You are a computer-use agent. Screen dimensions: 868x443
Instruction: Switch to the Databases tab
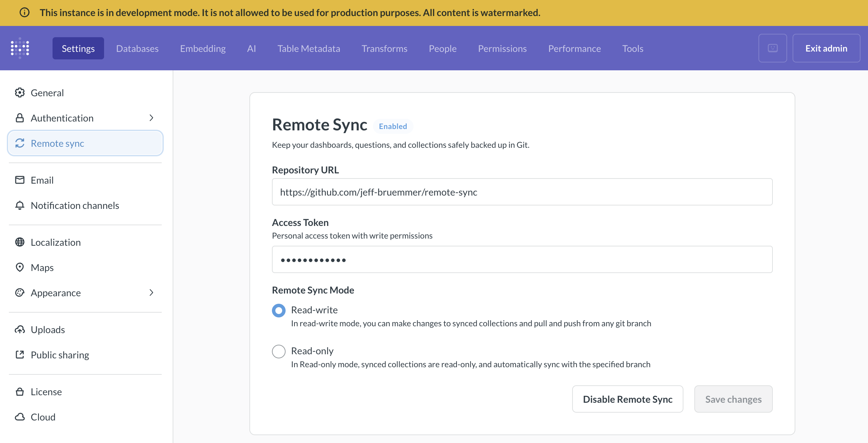click(x=137, y=48)
